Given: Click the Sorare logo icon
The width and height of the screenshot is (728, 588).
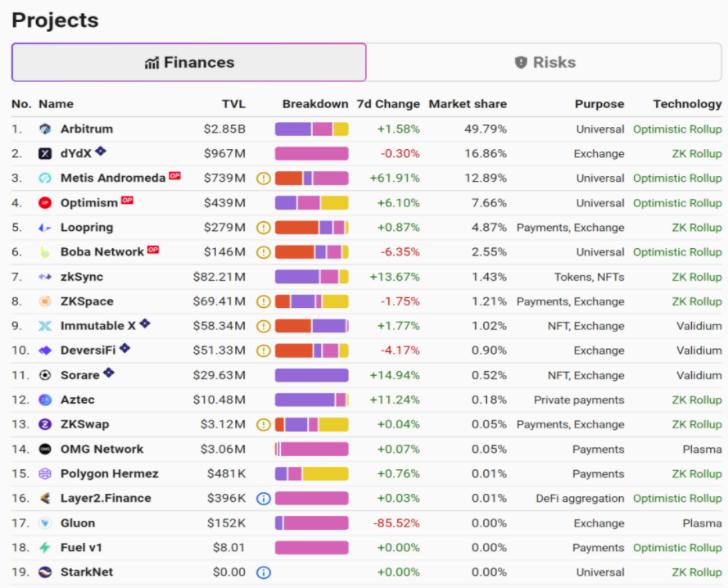Looking at the screenshot, I should (x=45, y=375).
